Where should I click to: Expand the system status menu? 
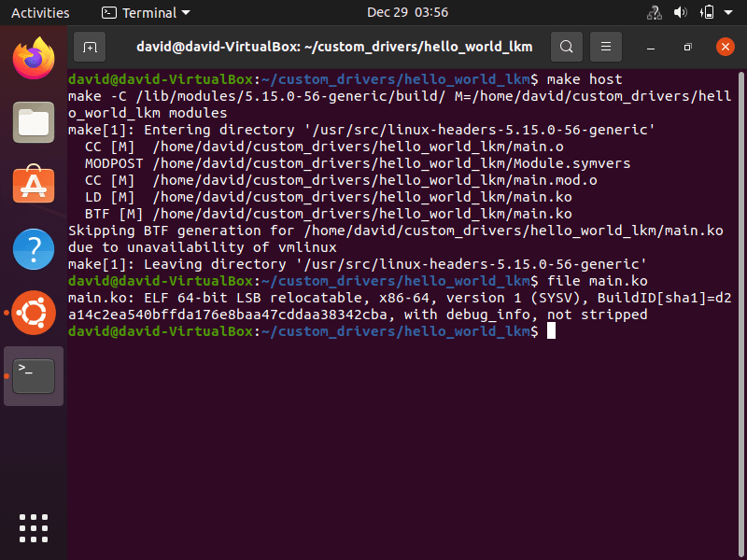(x=728, y=13)
